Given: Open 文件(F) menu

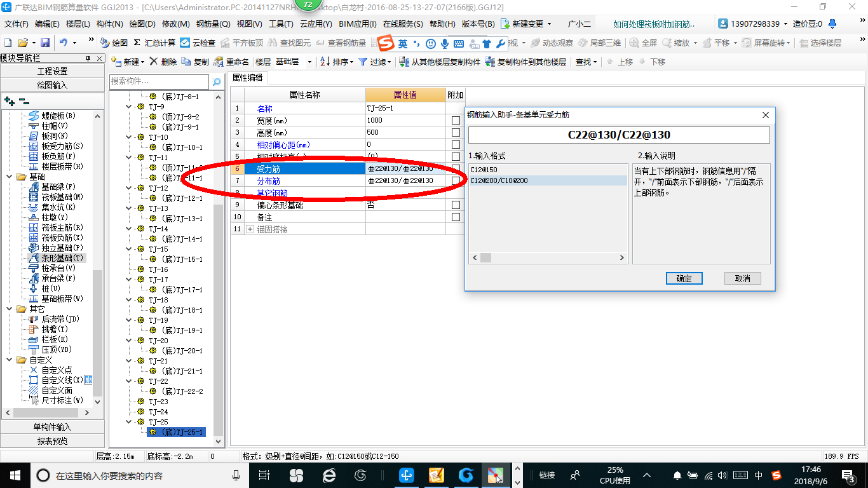Looking at the screenshot, I should point(17,24).
